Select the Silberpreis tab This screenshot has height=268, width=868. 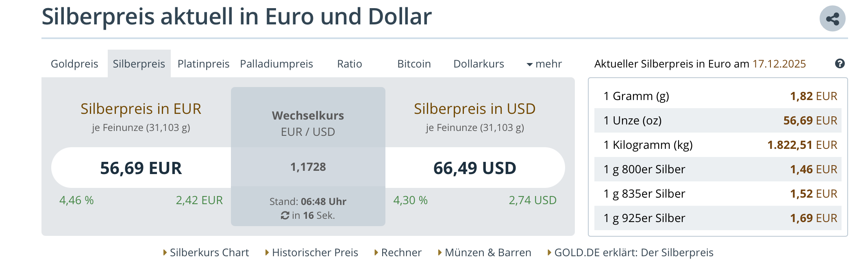pyautogui.click(x=139, y=64)
